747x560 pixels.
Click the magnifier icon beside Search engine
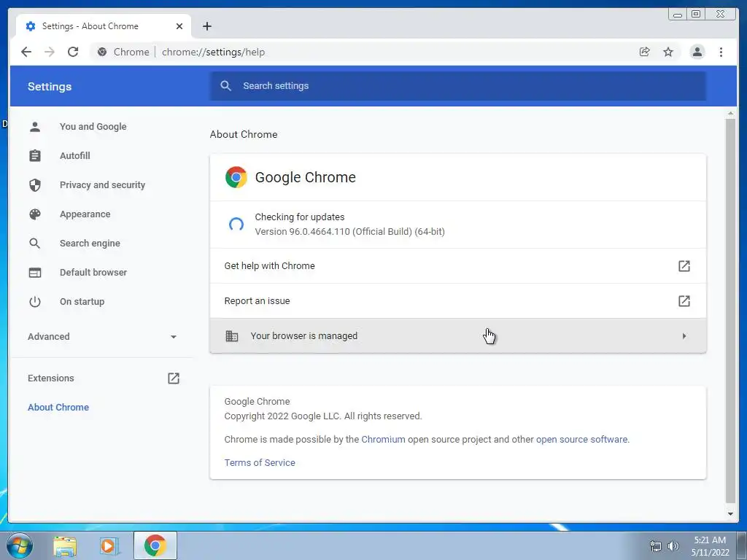pos(35,244)
